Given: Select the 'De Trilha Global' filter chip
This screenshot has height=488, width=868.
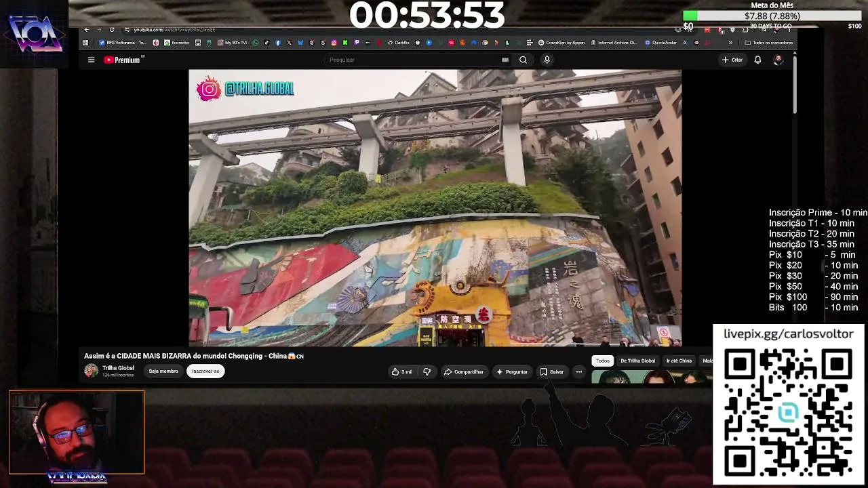Looking at the screenshot, I should click(638, 361).
